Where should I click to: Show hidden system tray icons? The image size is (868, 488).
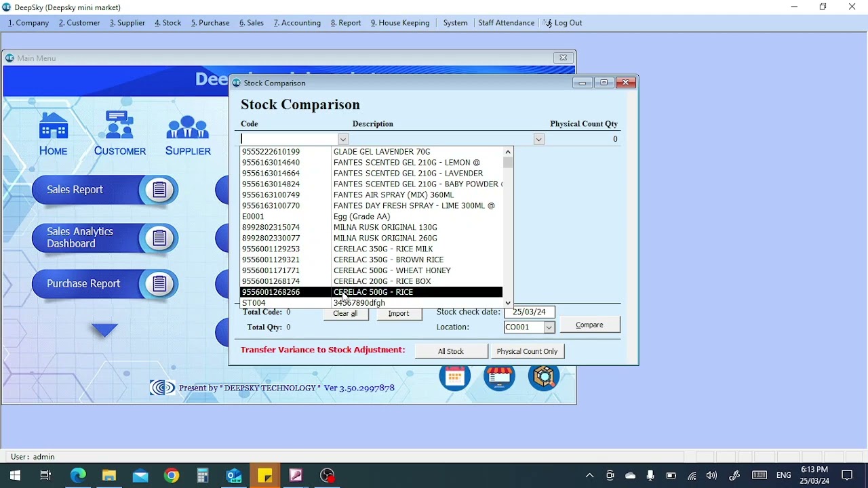pyautogui.click(x=589, y=475)
